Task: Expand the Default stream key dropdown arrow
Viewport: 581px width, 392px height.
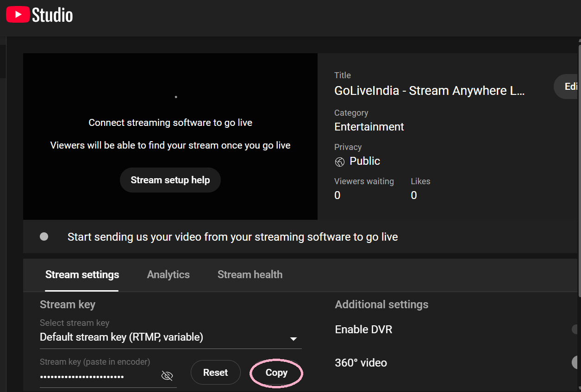Action: pos(293,339)
